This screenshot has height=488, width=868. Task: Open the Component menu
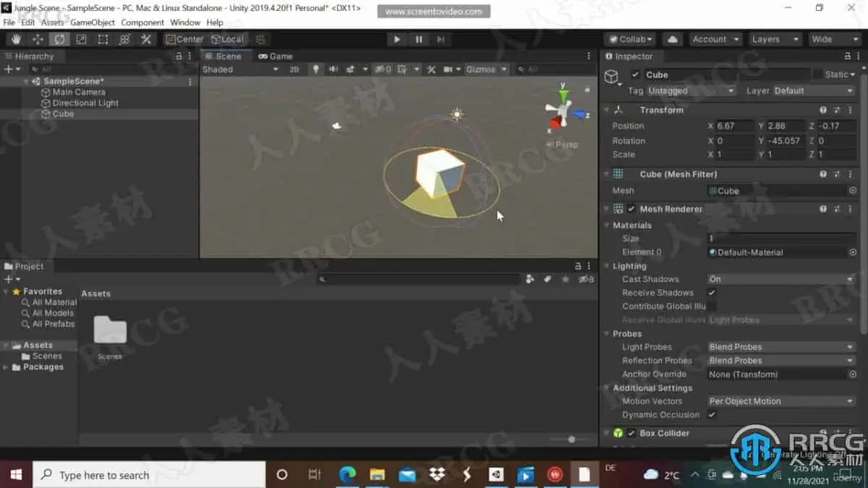[x=142, y=22]
